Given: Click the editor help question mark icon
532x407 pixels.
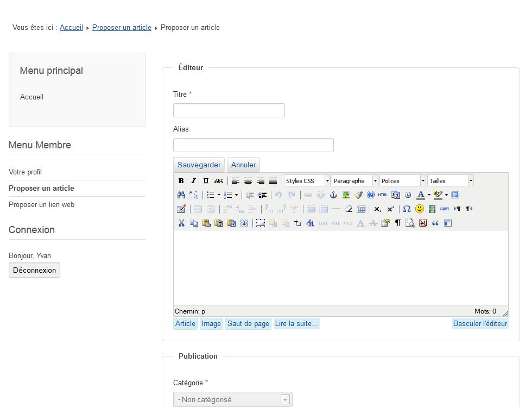Looking at the screenshot, I should tap(371, 195).
